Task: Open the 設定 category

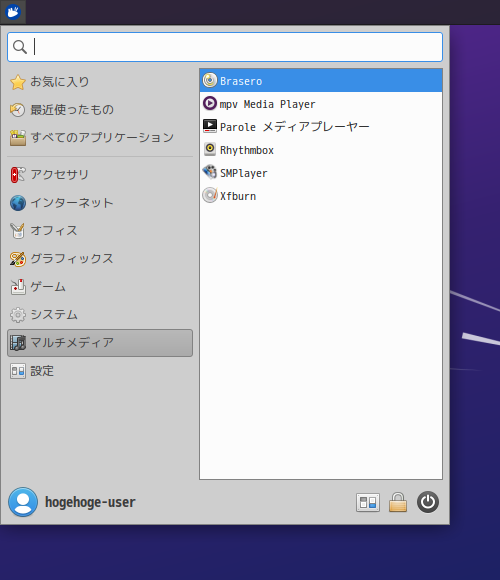Action: pos(100,371)
